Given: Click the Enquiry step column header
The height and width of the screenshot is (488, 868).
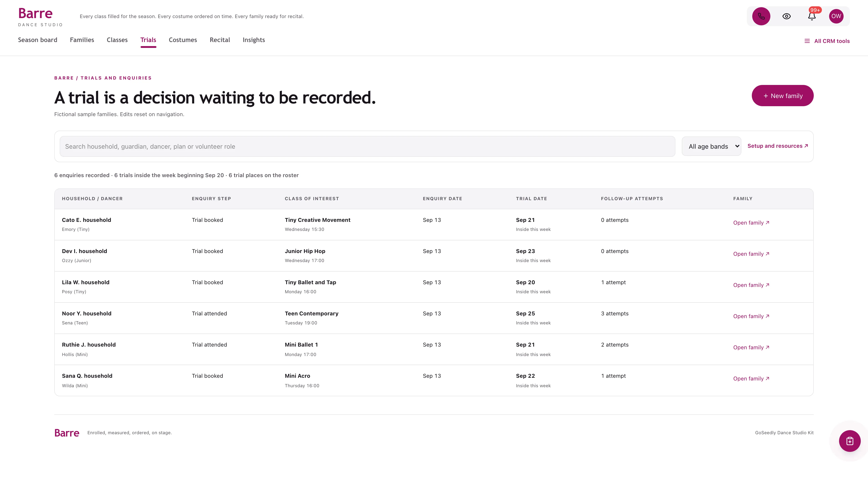Looking at the screenshot, I should point(211,199).
